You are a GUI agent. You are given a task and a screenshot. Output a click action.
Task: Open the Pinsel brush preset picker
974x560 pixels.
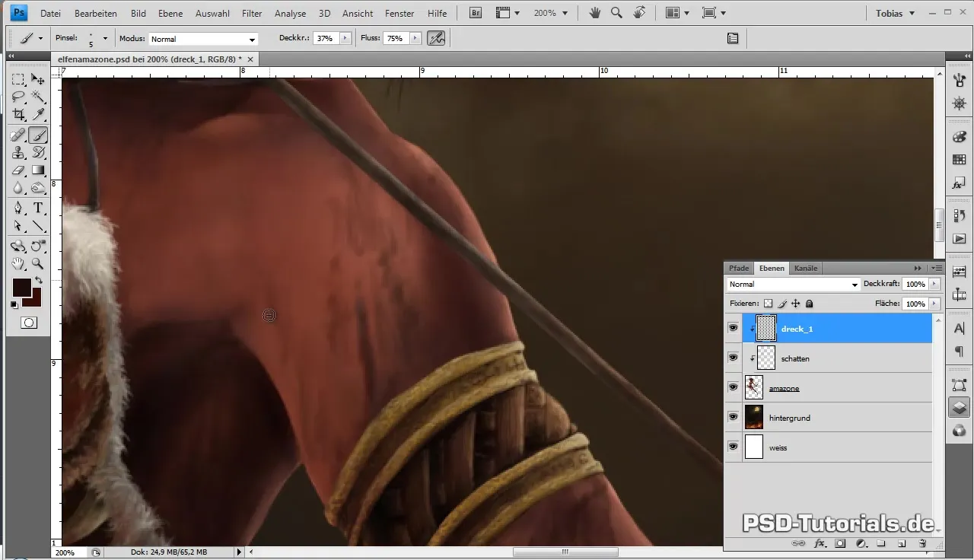tap(105, 38)
